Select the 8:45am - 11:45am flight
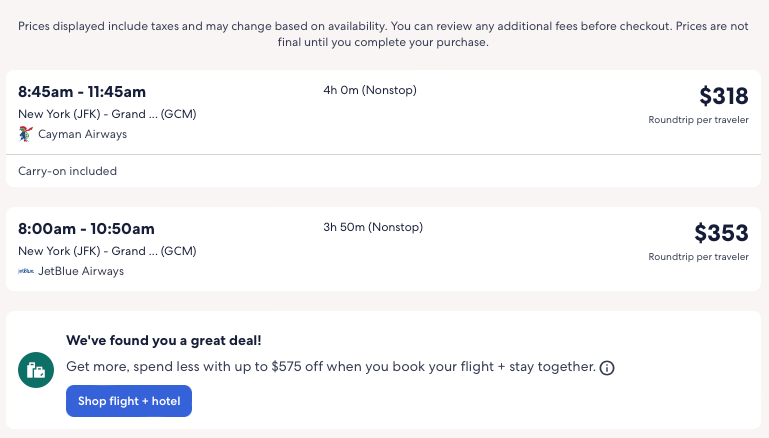The height and width of the screenshot is (438, 769). [x=82, y=92]
